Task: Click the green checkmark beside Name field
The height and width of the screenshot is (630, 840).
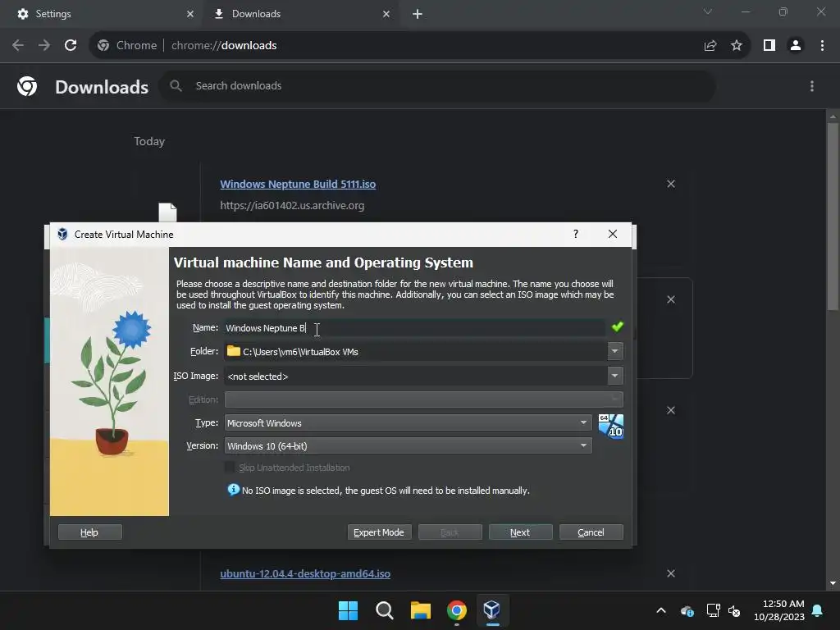Action: [x=618, y=326]
